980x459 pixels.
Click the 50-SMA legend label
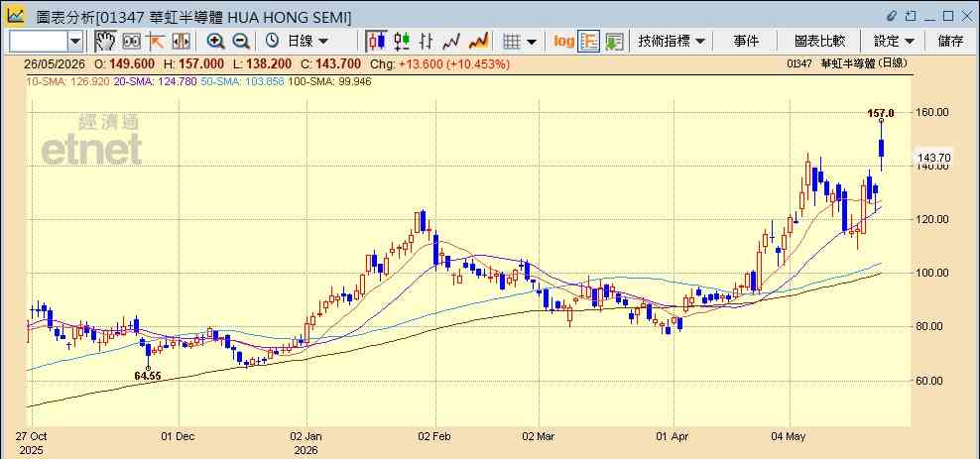(x=242, y=81)
